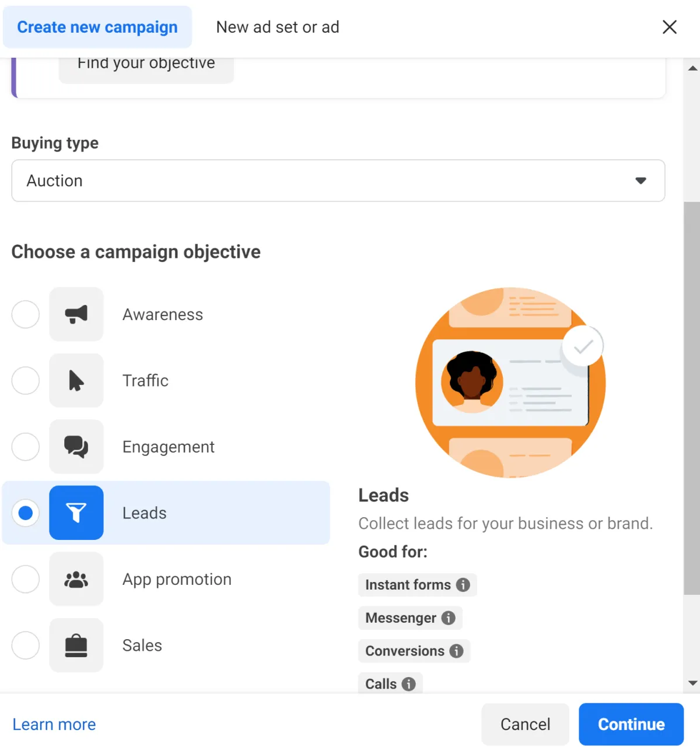Select the Traffic radio button

(x=26, y=381)
